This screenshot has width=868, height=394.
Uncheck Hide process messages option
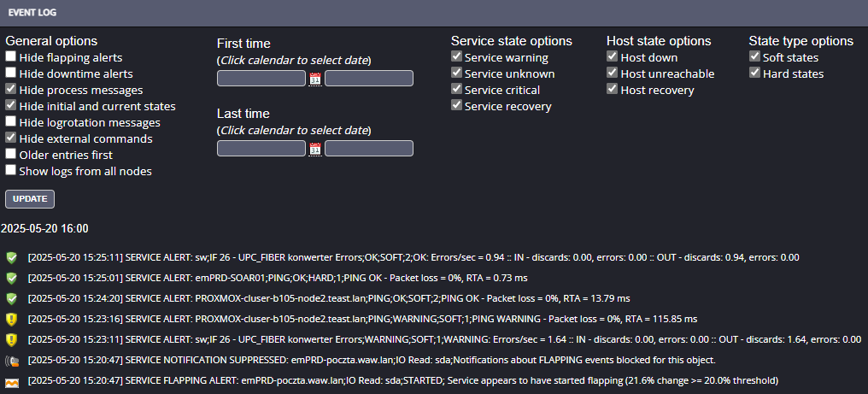coord(11,90)
